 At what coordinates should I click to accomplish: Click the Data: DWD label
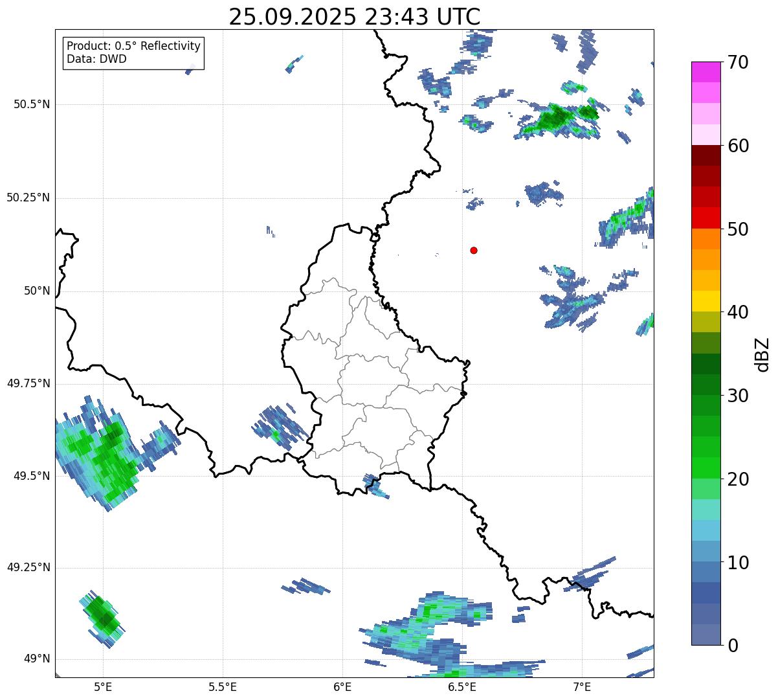coord(96,59)
